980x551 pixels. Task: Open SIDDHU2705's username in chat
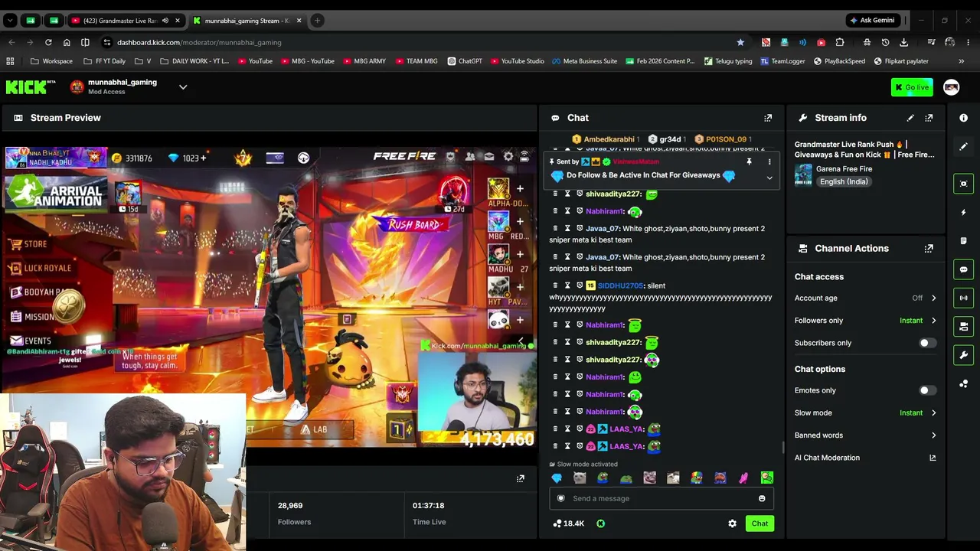[x=620, y=286]
